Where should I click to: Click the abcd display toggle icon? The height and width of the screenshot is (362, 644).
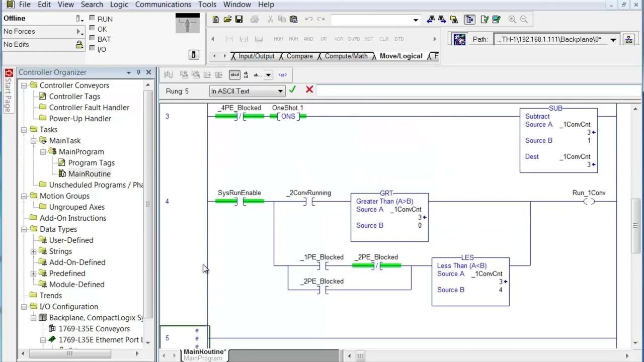pyautogui.click(x=235, y=75)
